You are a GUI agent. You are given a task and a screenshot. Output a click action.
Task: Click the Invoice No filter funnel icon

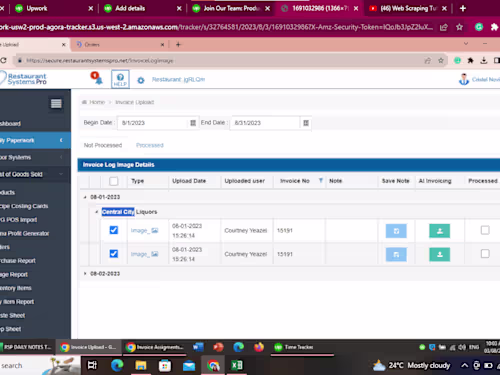[x=321, y=181]
